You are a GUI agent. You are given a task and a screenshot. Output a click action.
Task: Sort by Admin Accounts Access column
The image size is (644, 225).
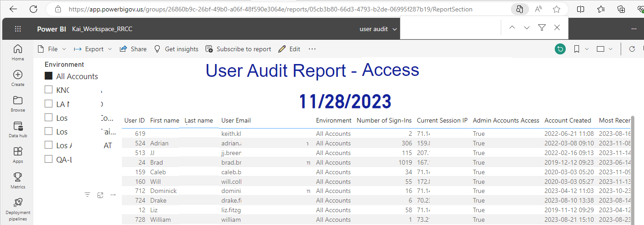(506, 121)
